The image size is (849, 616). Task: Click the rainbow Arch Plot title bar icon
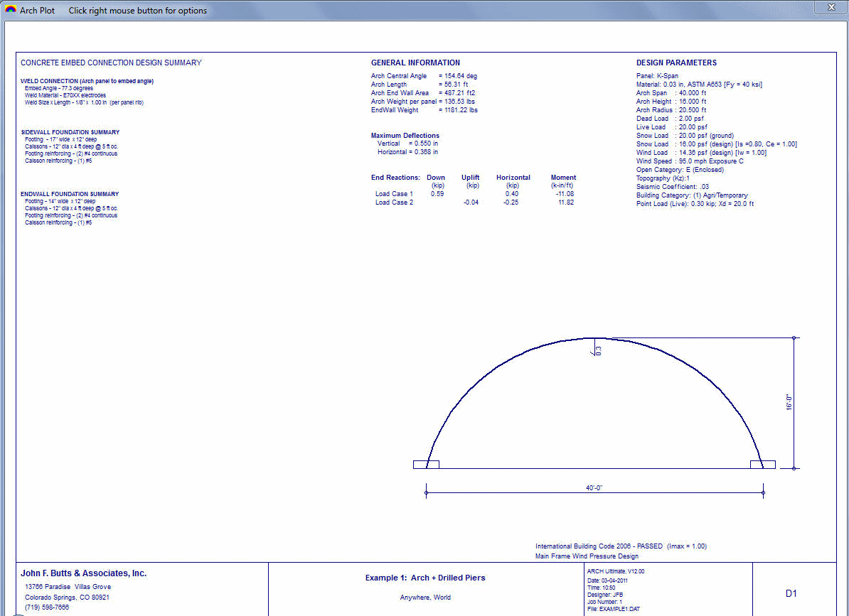click(10, 10)
